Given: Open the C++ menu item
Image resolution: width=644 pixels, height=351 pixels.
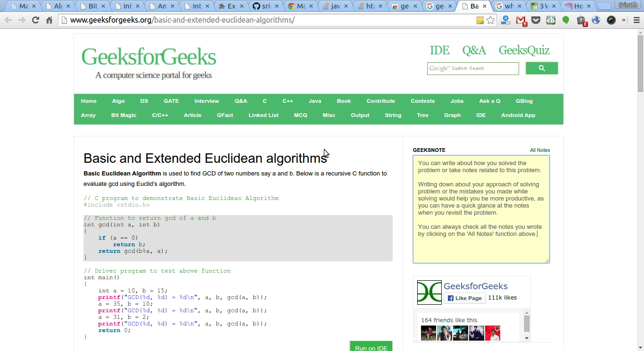Looking at the screenshot, I should (288, 101).
